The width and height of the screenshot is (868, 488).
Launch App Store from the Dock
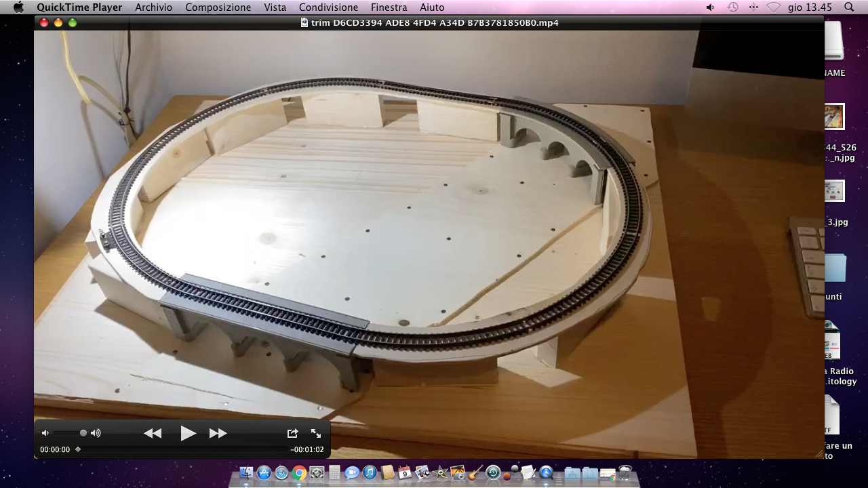pos(264,472)
